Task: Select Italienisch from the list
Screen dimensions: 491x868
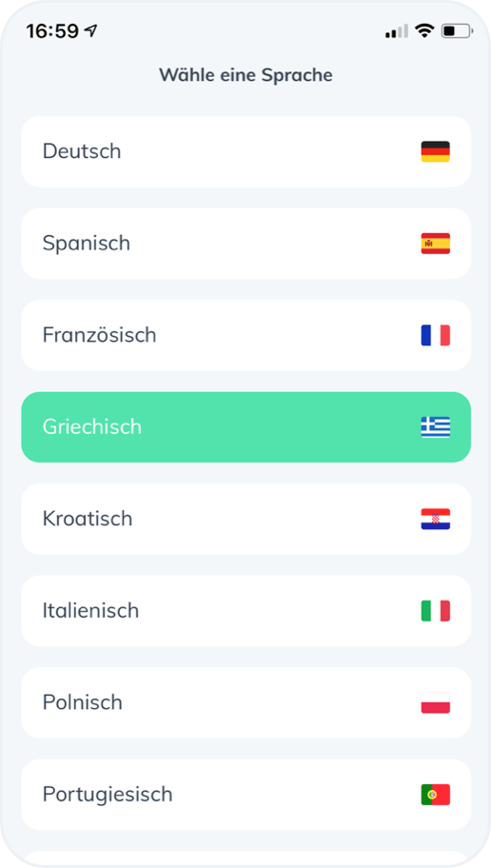Action: 245,611
